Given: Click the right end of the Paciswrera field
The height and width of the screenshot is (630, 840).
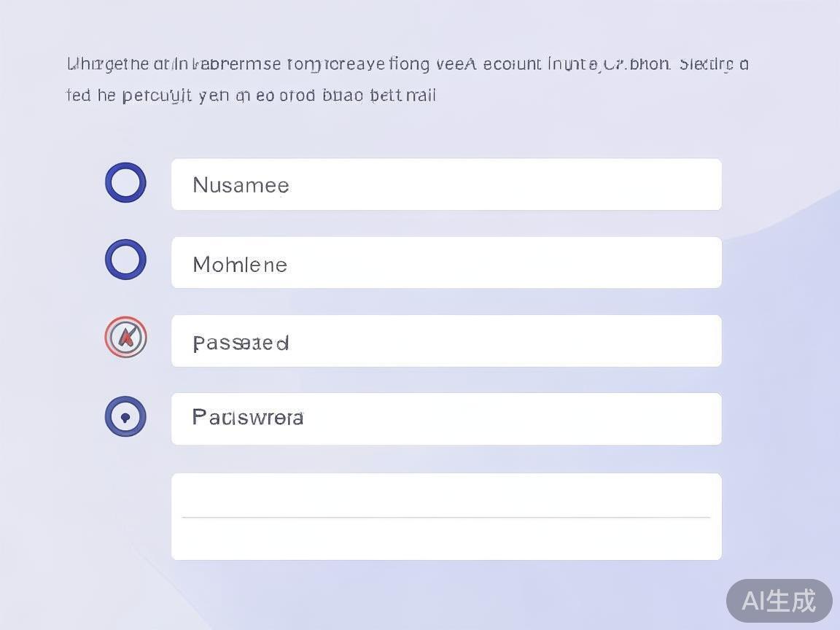Looking at the screenshot, I should coord(700,419).
